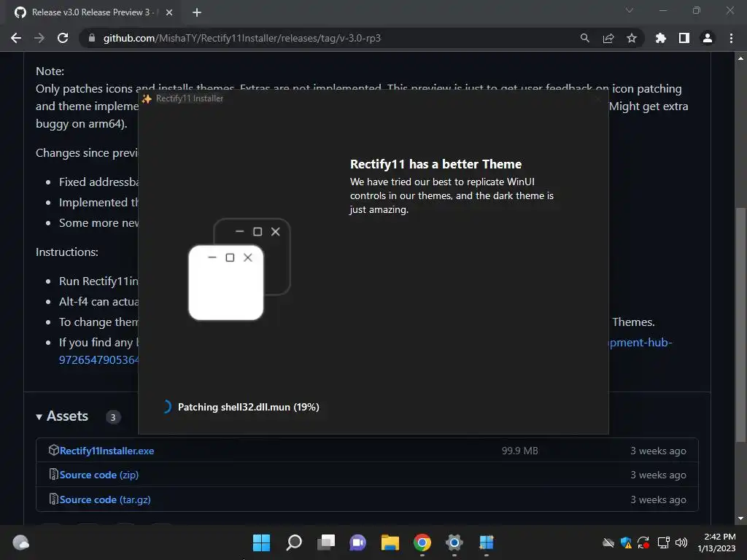Open Windows taskbar Search
Viewport: 747px width, 560px height.
[x=294, y=542]
